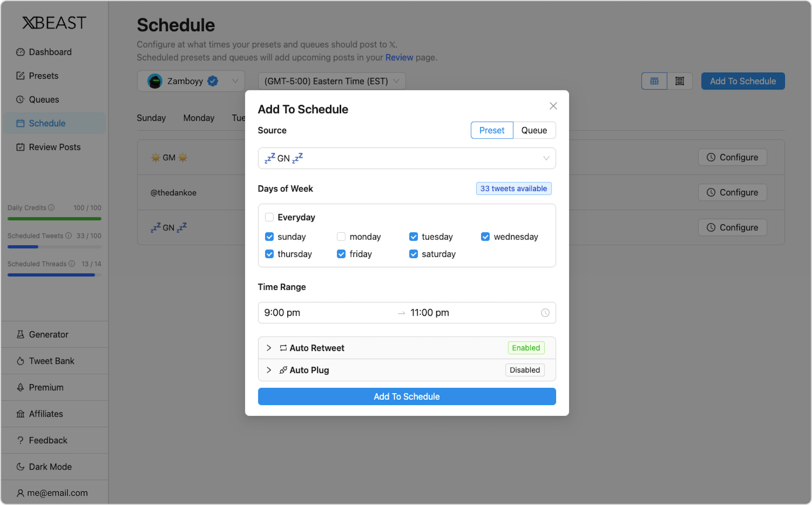
Task: Open Queues from the sidebar navigation
Action: click(20, 99)
